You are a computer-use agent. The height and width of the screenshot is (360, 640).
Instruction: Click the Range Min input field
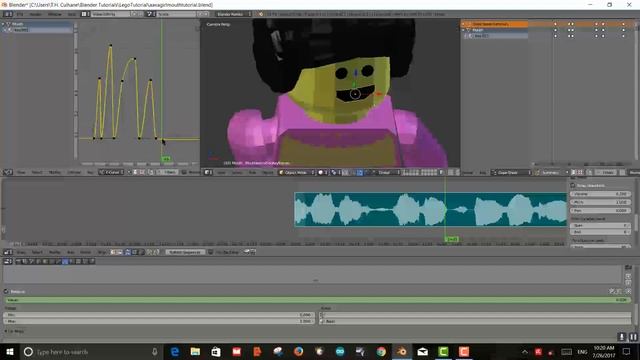pyautogui.click(x=159, y=315)
